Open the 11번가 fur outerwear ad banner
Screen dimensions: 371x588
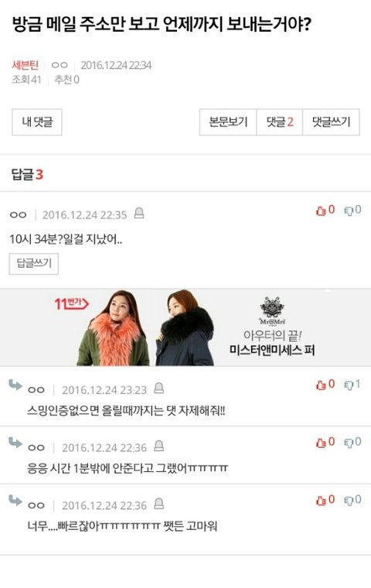[185, 327]
